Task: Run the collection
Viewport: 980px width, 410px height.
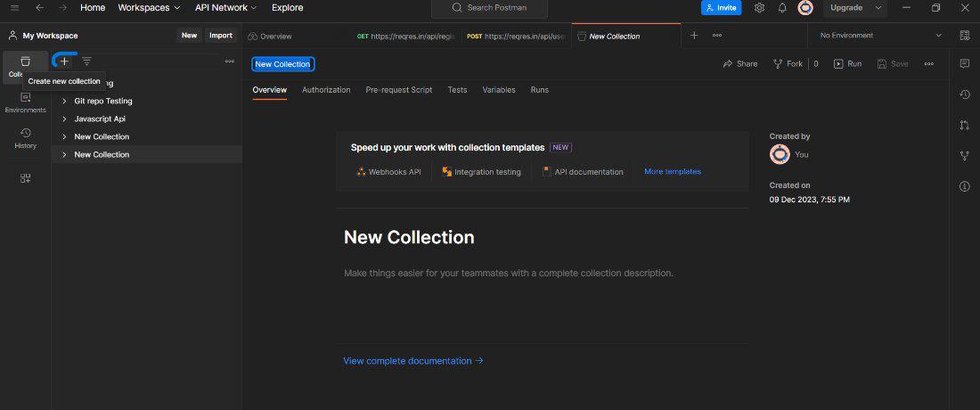Action: coord(848,64)
